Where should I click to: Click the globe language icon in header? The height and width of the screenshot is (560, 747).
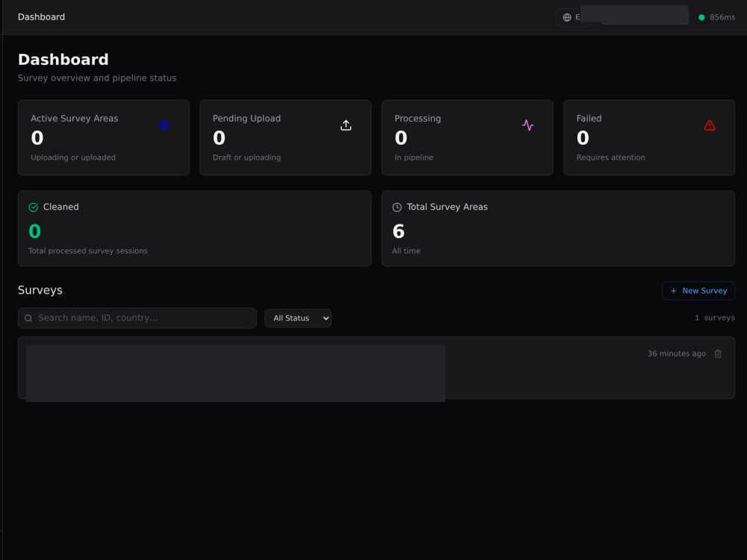tap(567, 18)
